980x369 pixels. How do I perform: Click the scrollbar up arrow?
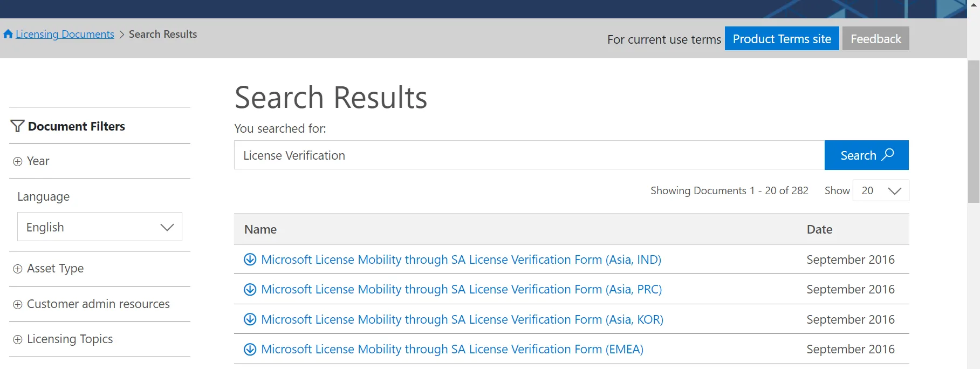974,4
